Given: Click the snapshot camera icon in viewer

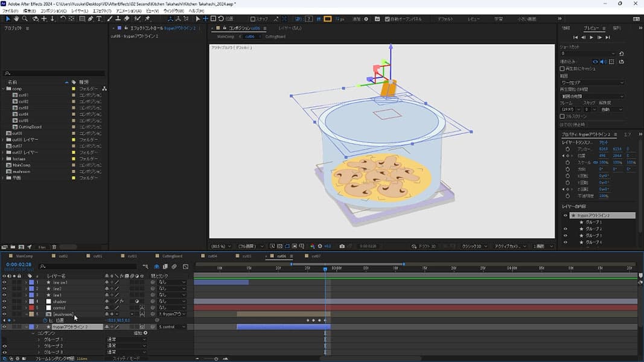Looking at the screenshot, I should pyautogui.click(x=342, y=246).
